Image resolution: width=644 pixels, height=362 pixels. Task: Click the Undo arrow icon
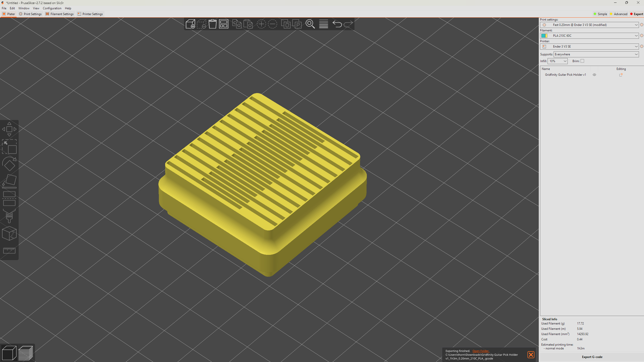(x=337, y=24)
